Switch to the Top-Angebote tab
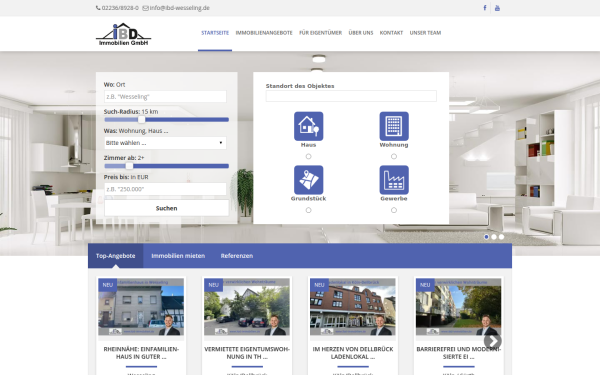 [116, 256]
